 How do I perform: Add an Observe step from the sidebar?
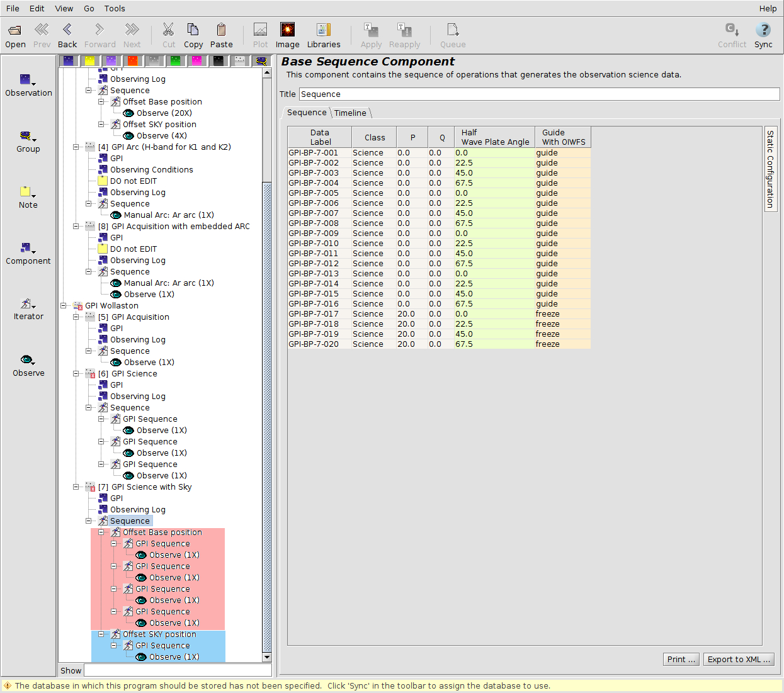pos(28,365)
